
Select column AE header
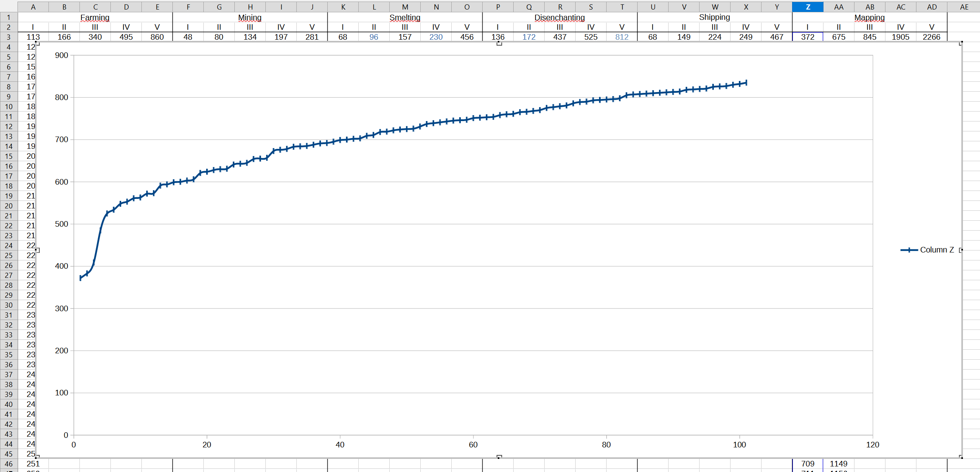pos(964,7)
